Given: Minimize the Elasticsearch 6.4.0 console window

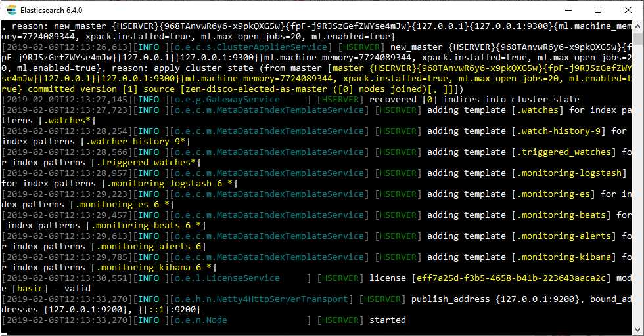Looking at the screenshot, I should [568, 10].
